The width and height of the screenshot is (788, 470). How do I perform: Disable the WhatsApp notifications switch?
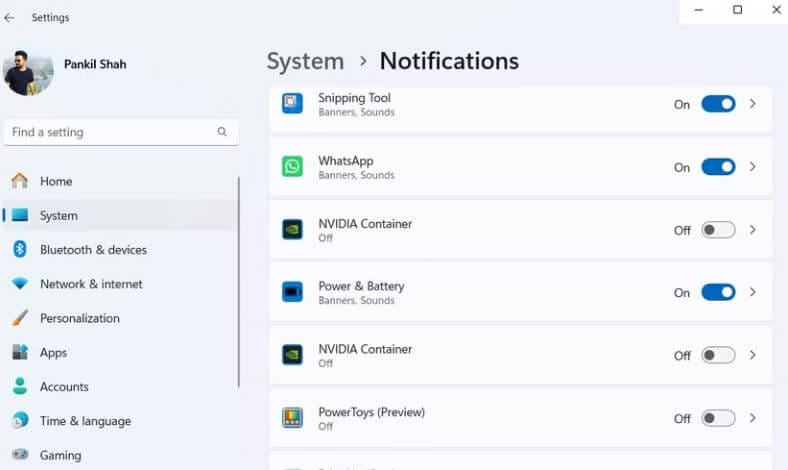tap(718, 167)
